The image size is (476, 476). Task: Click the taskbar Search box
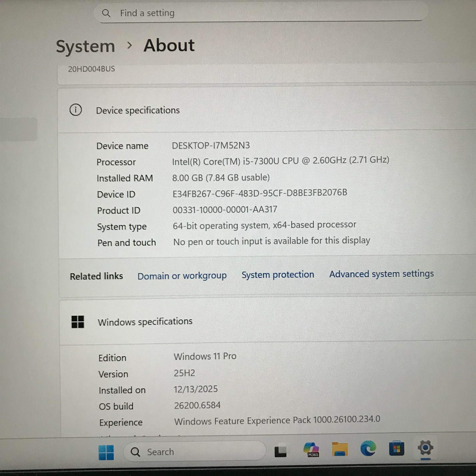click(194, 452)
